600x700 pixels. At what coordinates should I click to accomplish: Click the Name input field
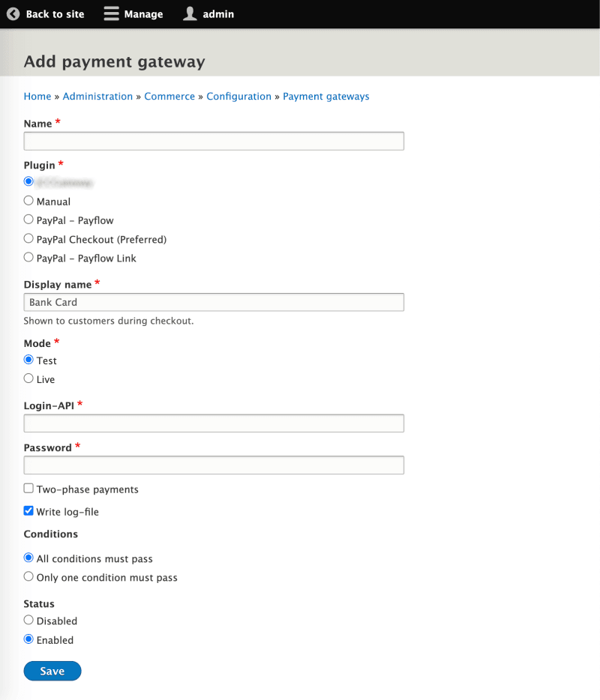(214, 141)
